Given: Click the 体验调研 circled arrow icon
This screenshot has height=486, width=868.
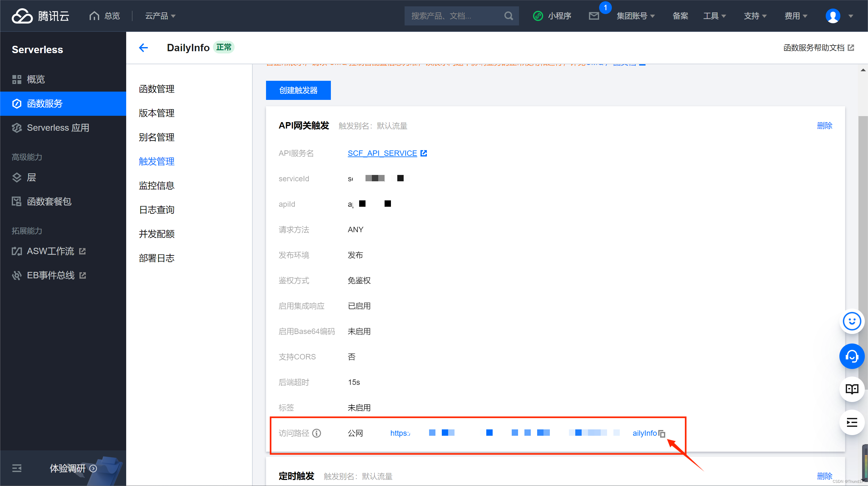Looking at the screenshot, I should click(x=93, y=468).
